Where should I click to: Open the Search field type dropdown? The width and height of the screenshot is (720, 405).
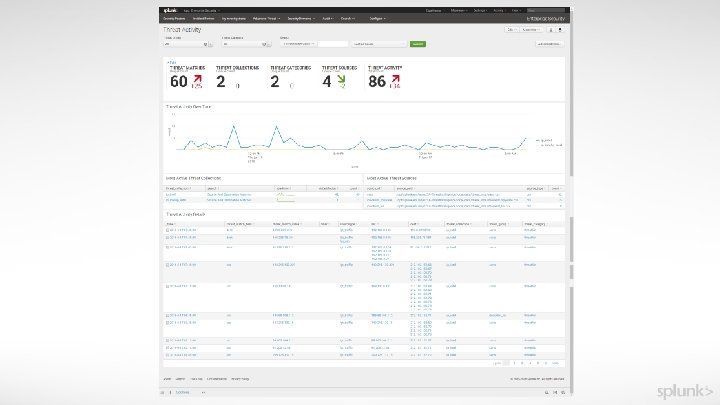tap(298, 44)
